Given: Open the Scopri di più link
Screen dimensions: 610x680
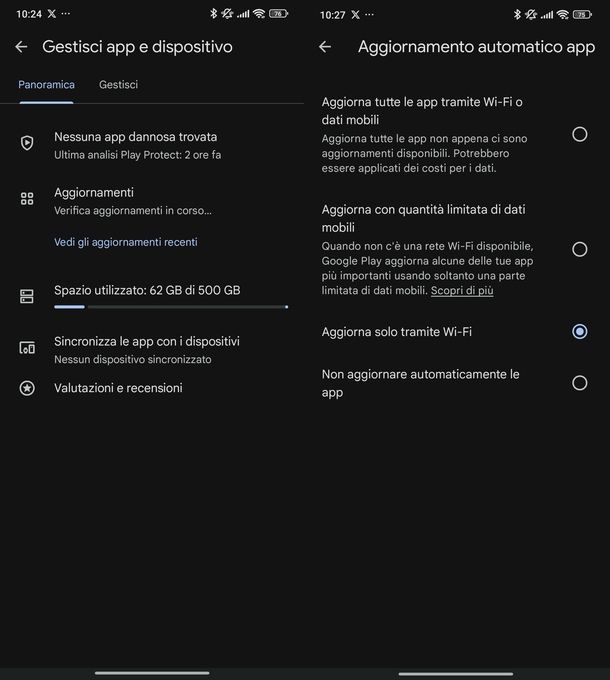Looking at the screenshot, I should click(x=462, y=291).
